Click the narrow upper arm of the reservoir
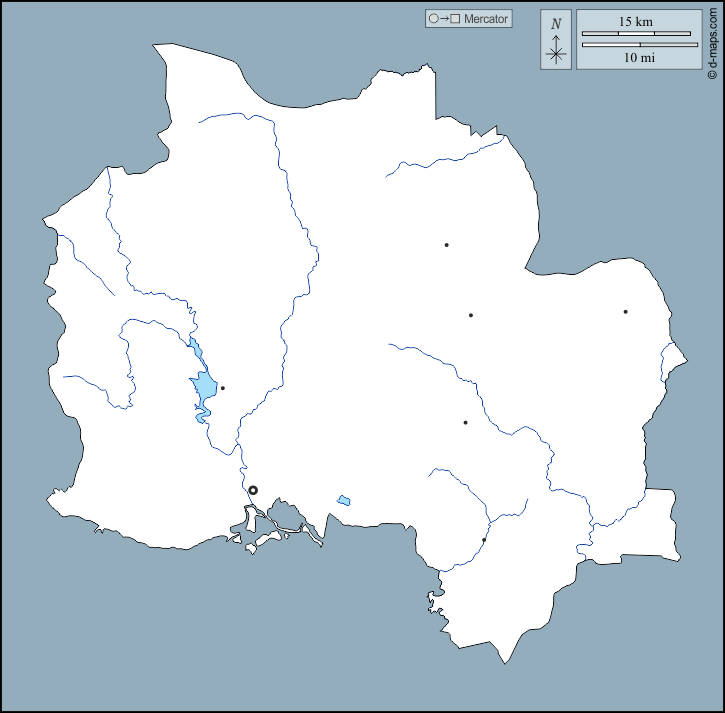 (194, 352)
